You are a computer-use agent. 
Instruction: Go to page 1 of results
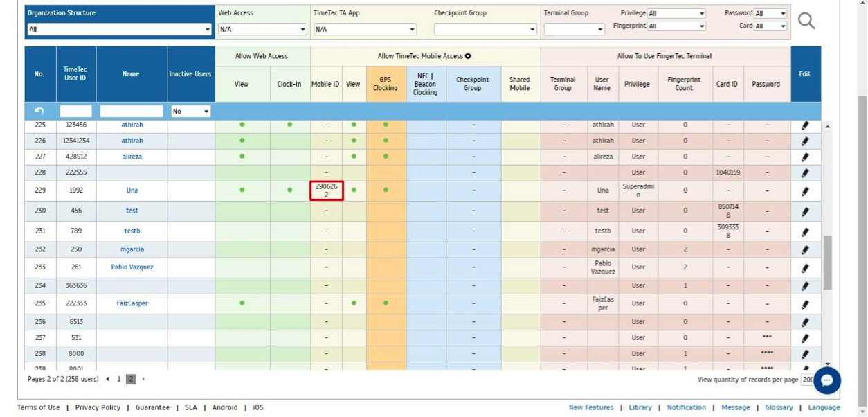click(x=118, y=379)
